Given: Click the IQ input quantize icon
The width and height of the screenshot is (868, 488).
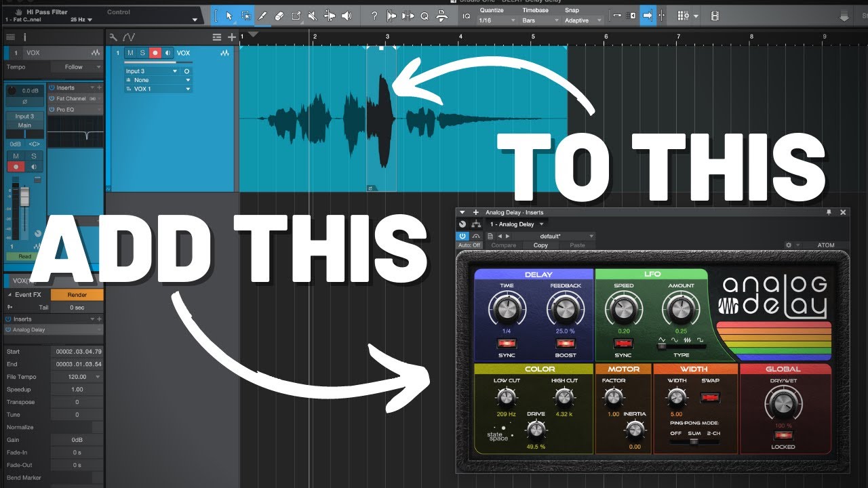Looking at the screenshot, I should [467, 16].
